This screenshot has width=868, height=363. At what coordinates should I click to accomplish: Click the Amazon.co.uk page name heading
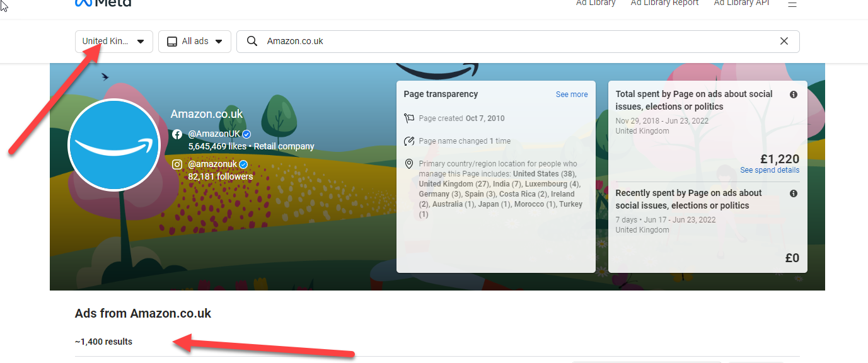pyautogui.click(x=207, y=114)
